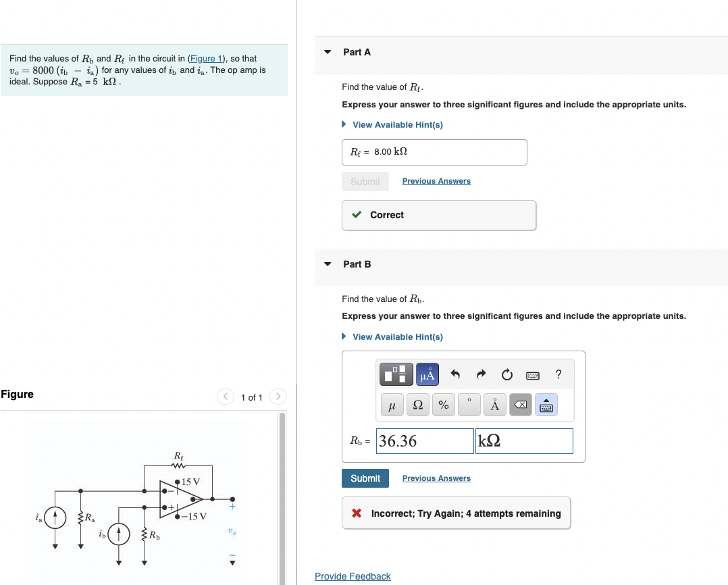This screenshot has height=585, width=728.
Task: Open Figure 1 link in the problem statement
Action: (x=206, y=58)
